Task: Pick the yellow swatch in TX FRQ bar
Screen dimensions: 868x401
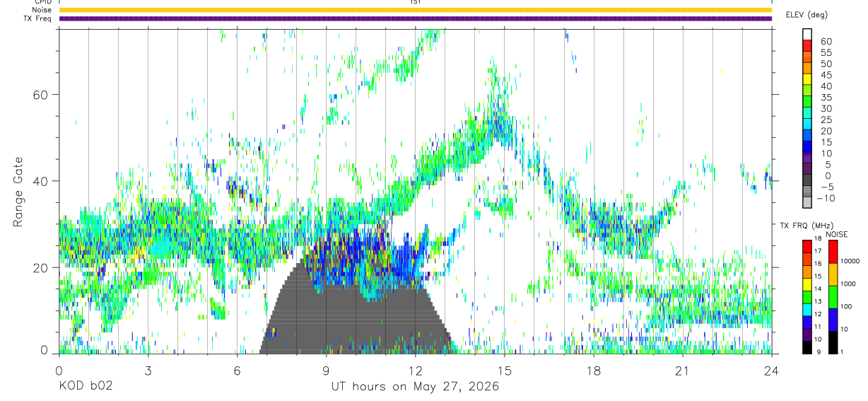Action: click(x=807, y=284)
